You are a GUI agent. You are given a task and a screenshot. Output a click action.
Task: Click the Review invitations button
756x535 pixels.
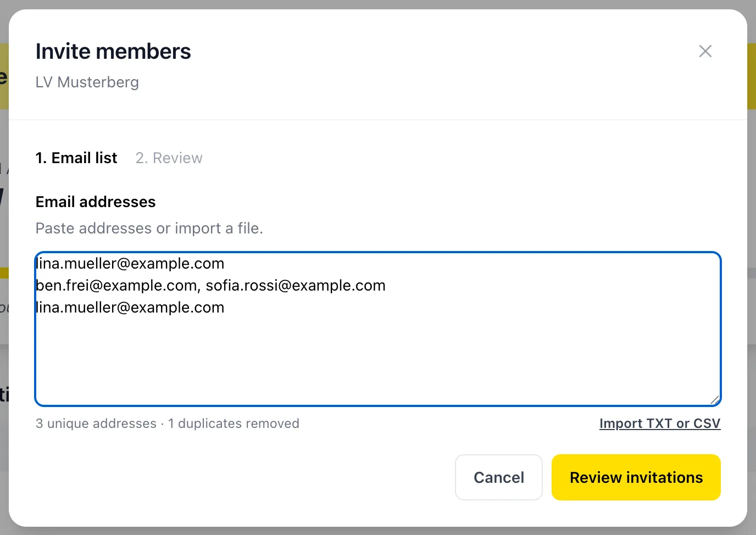pos(636,477)
